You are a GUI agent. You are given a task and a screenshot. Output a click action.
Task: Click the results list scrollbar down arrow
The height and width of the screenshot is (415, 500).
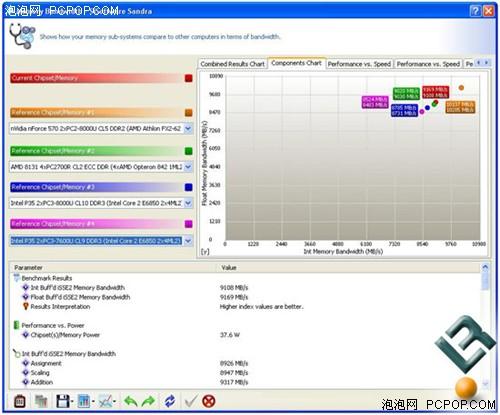(x=485, y=384)
